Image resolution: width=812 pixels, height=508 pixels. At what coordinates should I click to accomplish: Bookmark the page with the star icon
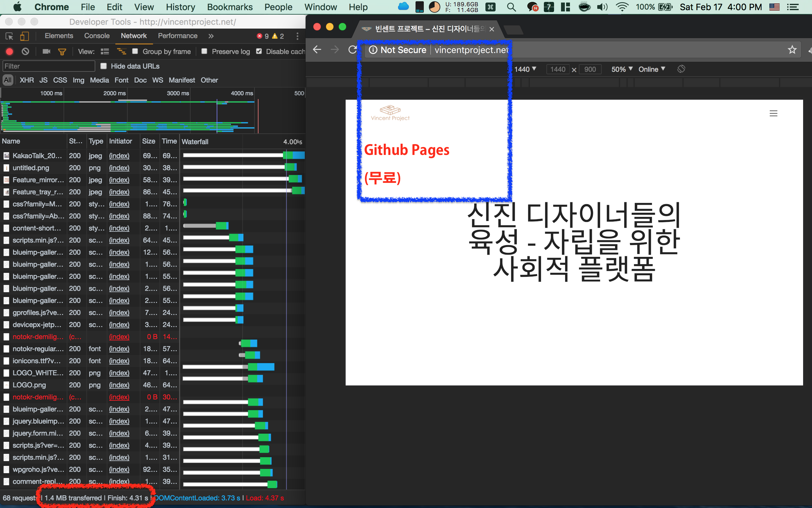[x=792, y=50]
